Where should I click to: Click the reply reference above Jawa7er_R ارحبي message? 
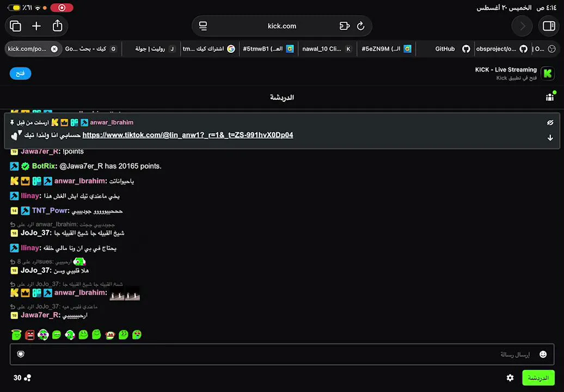click(x=54, y=307)
